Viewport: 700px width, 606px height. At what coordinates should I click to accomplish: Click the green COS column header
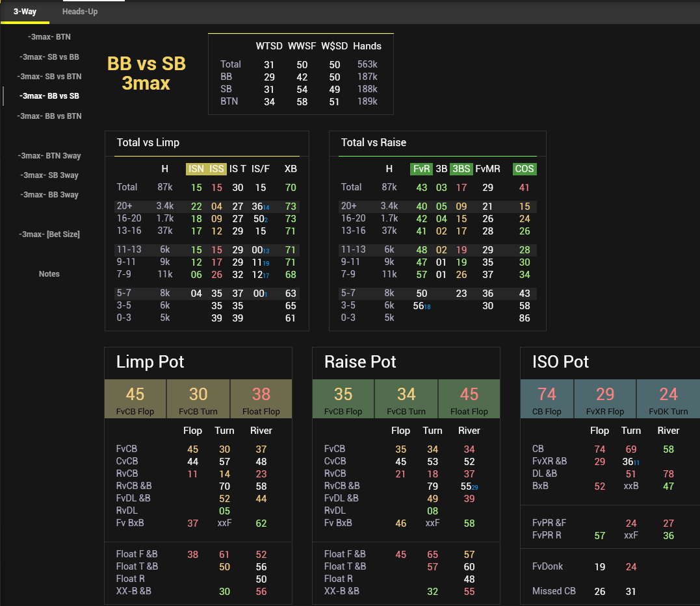coord(525,169)
